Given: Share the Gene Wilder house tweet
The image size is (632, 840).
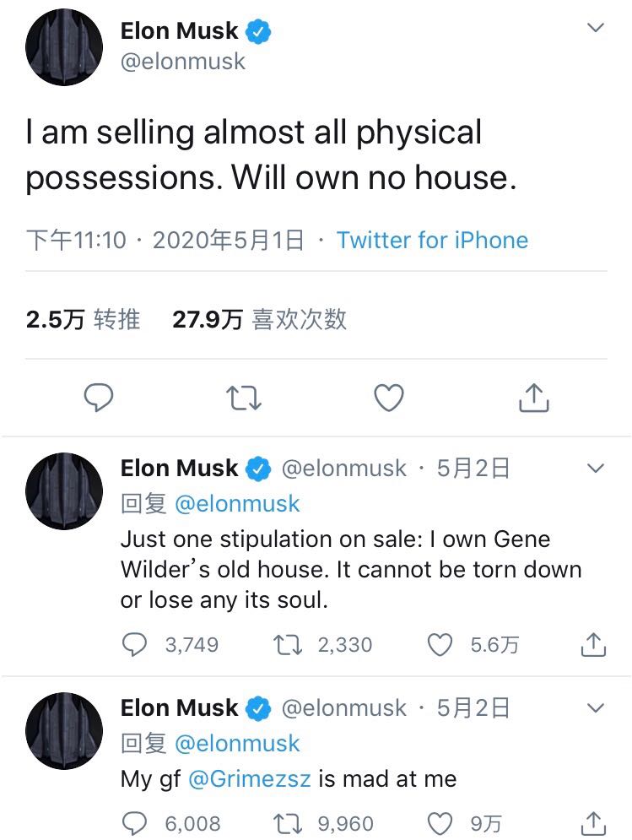Looking at the screenshot, I should (x=593, y=645).
